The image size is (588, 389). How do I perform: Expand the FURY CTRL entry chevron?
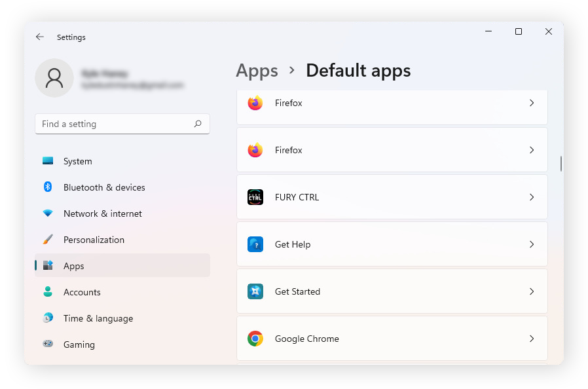532,196
